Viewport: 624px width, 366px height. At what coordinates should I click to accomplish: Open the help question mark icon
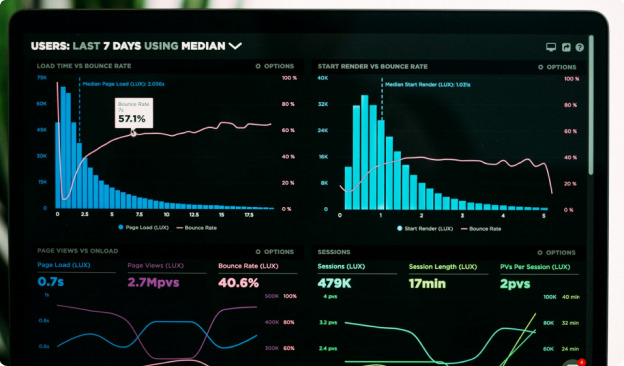[x=580, y=47]
